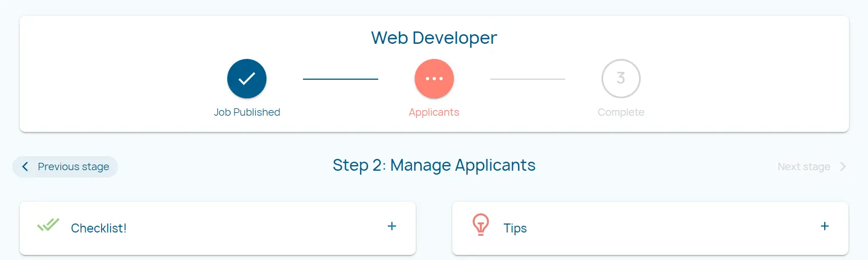The height and width of the screenshot is (260, 868).
Task: Click the step 3 numbered circle
Action: (x=621, y=79)
